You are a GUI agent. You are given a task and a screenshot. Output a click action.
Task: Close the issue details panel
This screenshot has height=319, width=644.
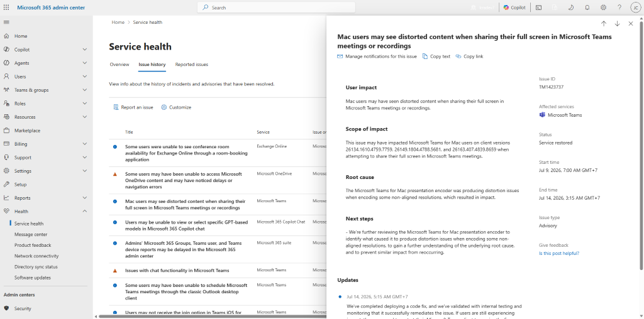[x=630, y=24]
